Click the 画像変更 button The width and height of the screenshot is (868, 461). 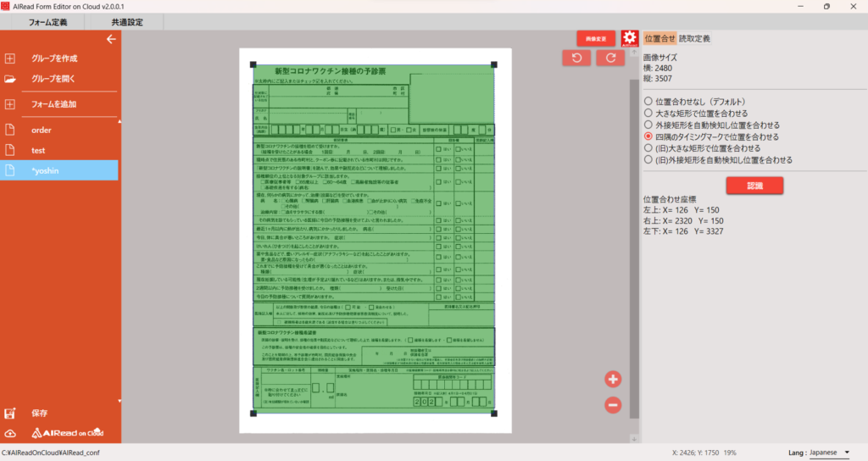[x=596, y=38]
